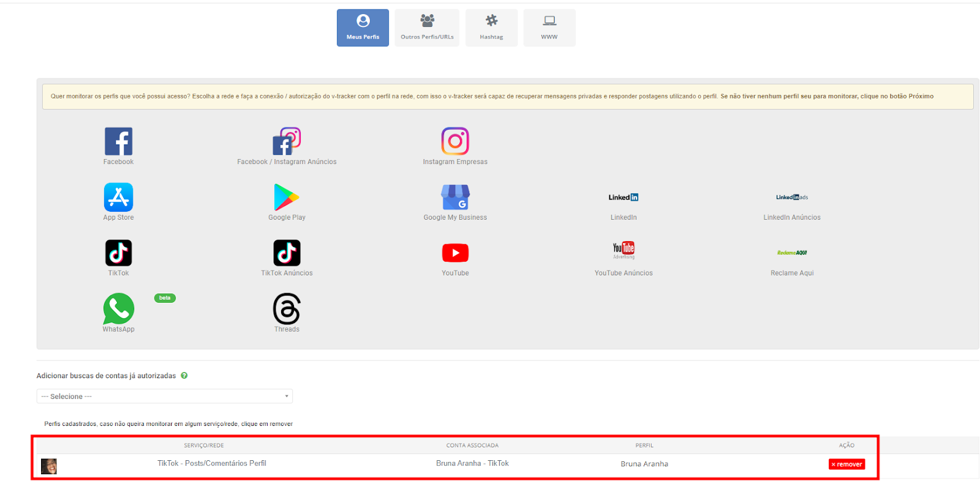Click the 'Google Play' label text
The image size is (980, 481).
tap(287, 217)
